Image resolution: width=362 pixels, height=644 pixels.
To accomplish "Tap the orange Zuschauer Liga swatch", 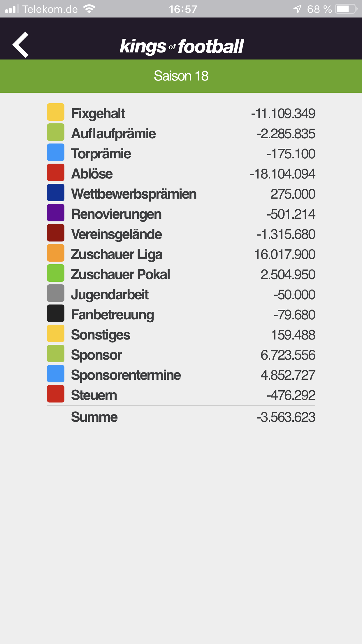I will (56, 253).
